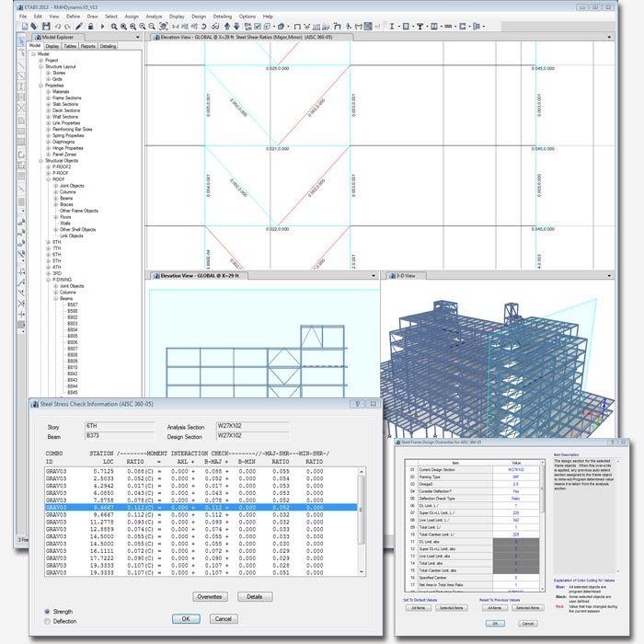Click OK in Steel Frame Design Overwrites dialog
The image size is (644, 644).
(495, 623)
